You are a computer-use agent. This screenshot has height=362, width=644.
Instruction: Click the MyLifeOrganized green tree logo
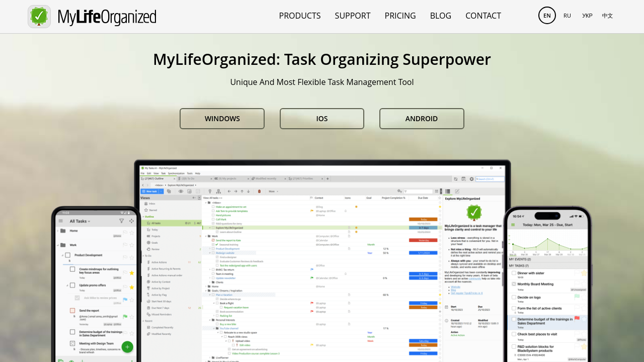pyautogui.click(x=39, y=17)
